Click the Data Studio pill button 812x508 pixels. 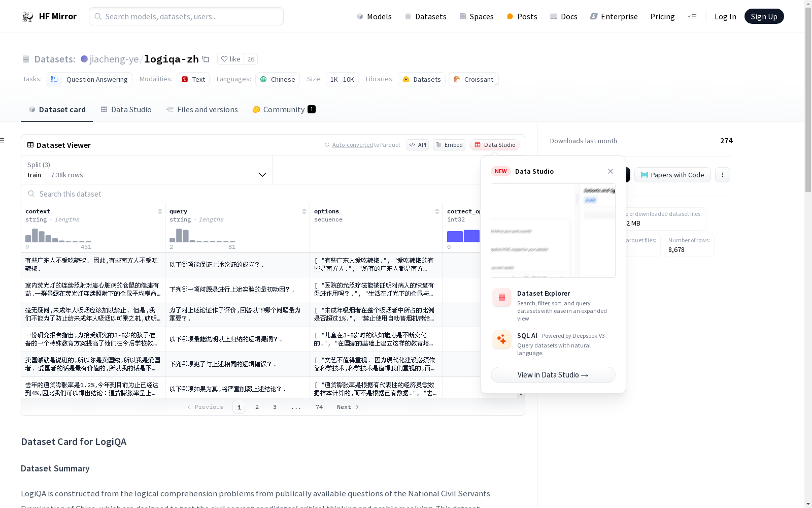pyautogui.click(x=494, y=145)
